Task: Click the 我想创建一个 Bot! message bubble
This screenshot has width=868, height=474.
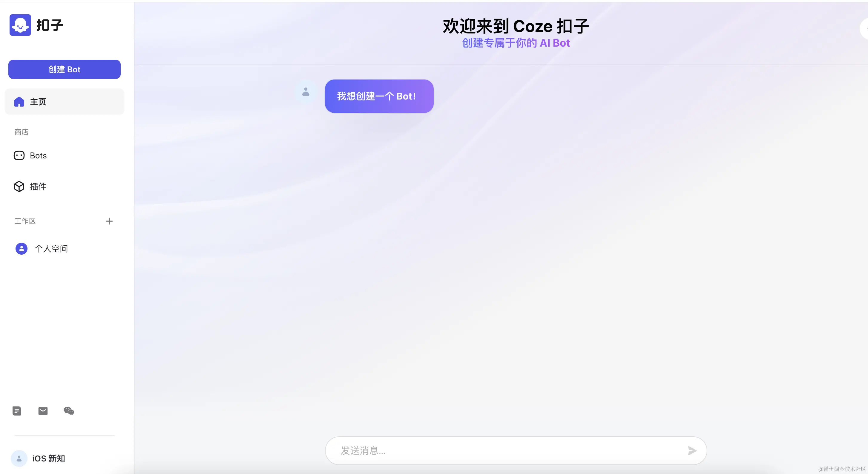Action: point(379,97)
